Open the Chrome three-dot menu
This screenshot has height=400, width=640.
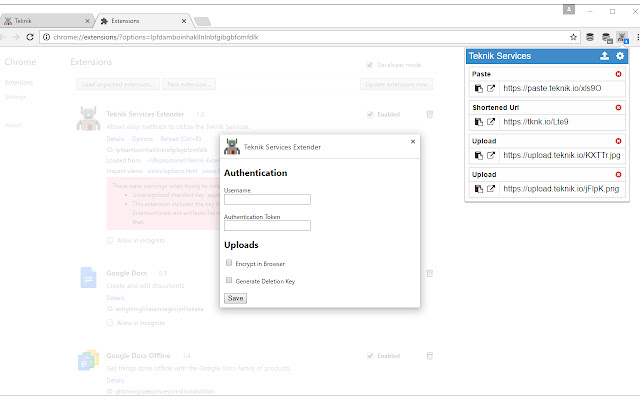point(638,37)
